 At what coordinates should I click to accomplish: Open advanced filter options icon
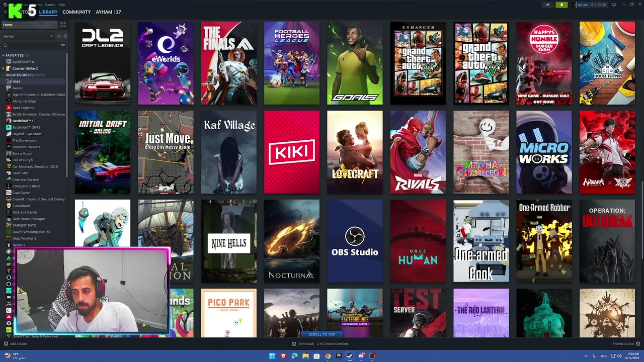click(63, 46)
